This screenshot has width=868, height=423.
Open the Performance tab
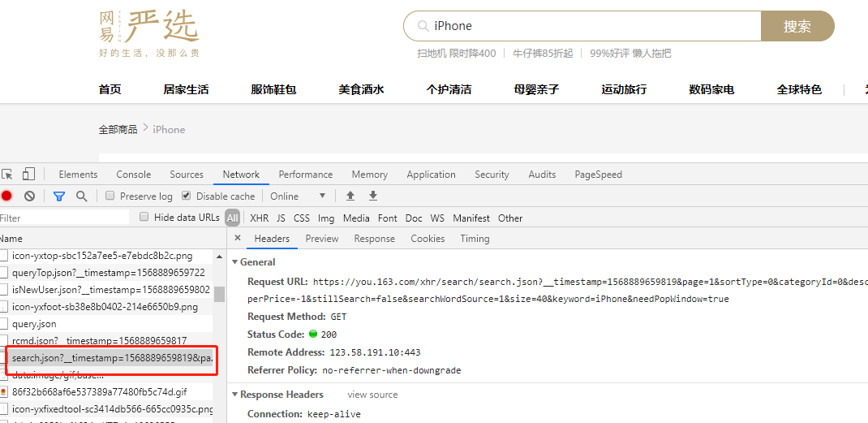(x=306, y=175)
